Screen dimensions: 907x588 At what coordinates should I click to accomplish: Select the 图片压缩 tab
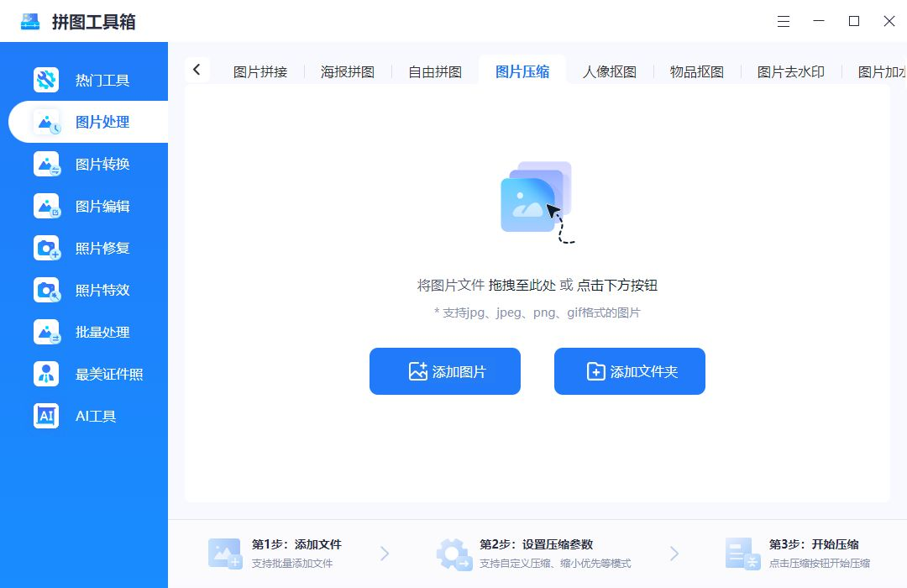(522, 71)
